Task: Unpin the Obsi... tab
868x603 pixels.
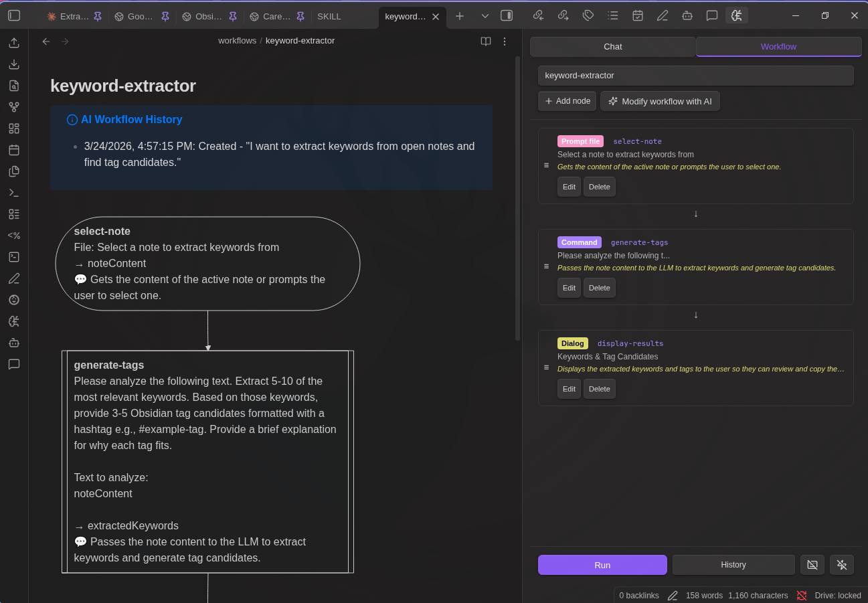Action: pos(232,16)
